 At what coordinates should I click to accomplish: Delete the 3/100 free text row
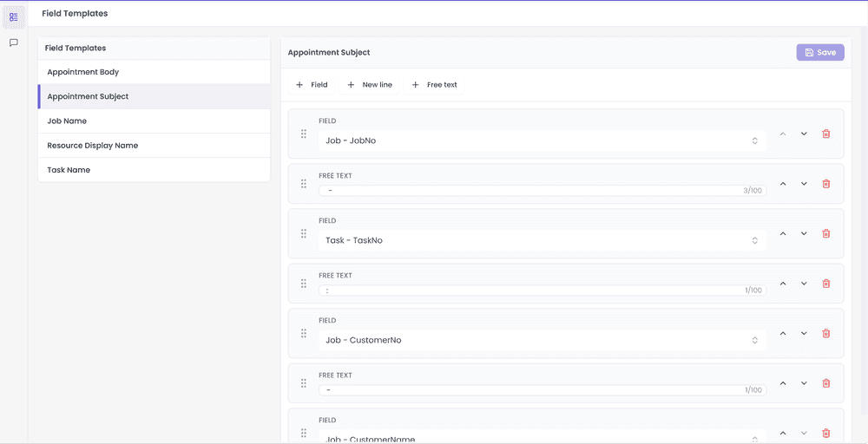826,184
